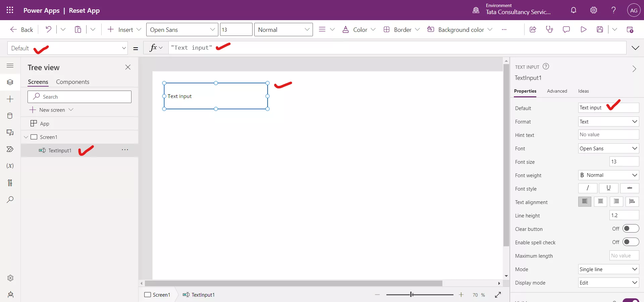Preview the app with the play icon
The image size is (644, 302).
point(584,30)
